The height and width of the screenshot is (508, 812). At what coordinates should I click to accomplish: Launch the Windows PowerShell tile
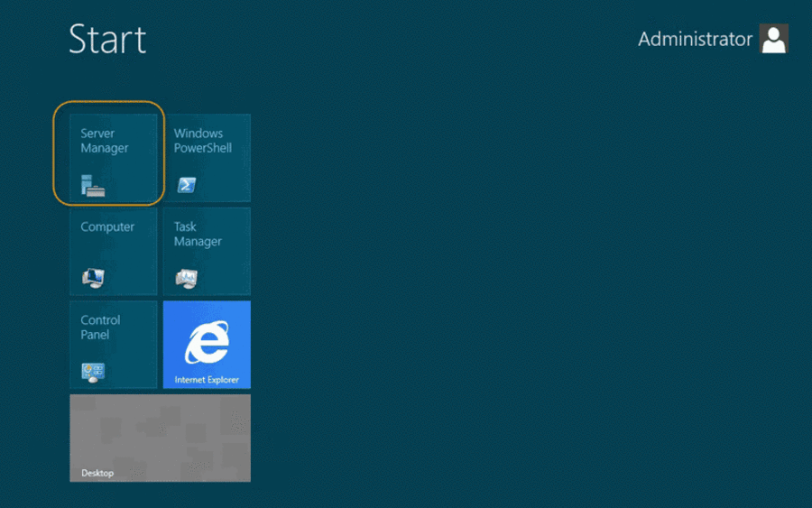click(x=207, y=158)
